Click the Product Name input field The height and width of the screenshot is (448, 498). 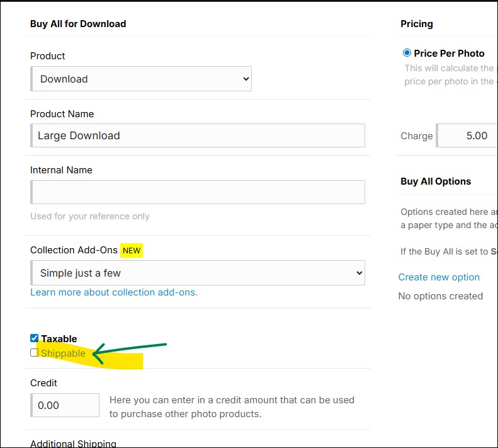coord(198,135)
